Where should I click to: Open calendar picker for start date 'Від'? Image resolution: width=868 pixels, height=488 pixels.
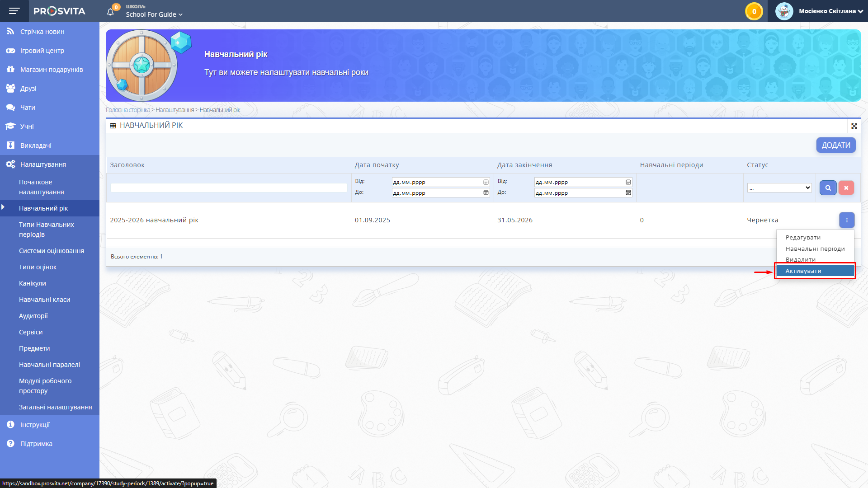(486, 182)
